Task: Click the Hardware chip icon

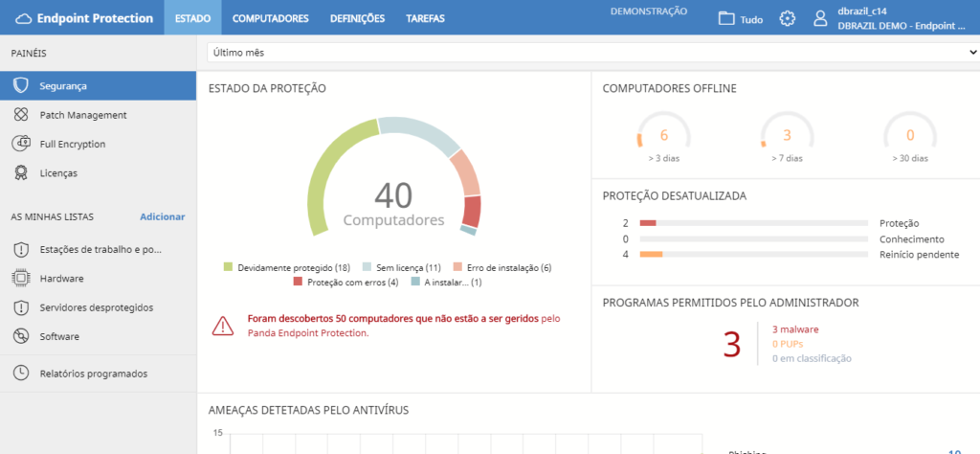Action: 21,279
